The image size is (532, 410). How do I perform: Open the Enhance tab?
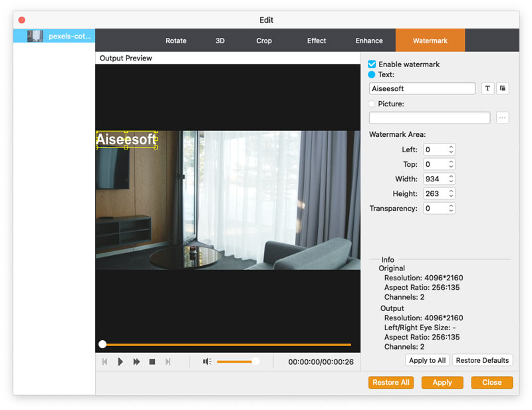369,41
